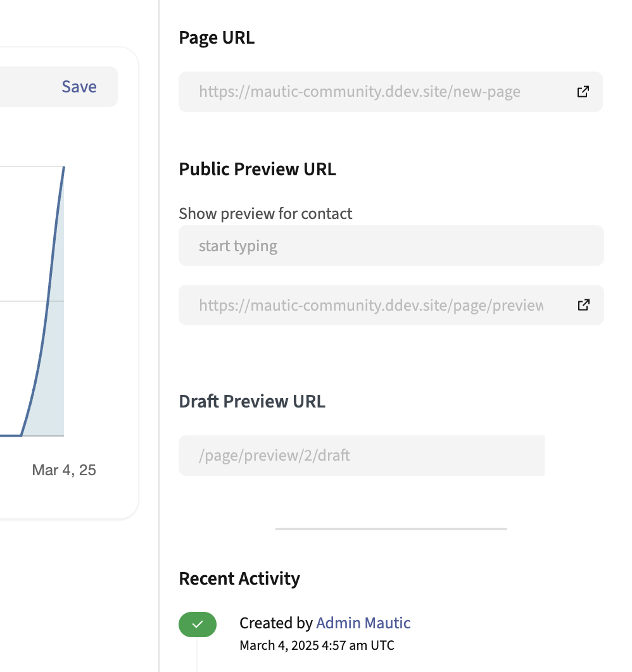
Task: Click the green checkmark activity badge
Action: click(198, 625)
